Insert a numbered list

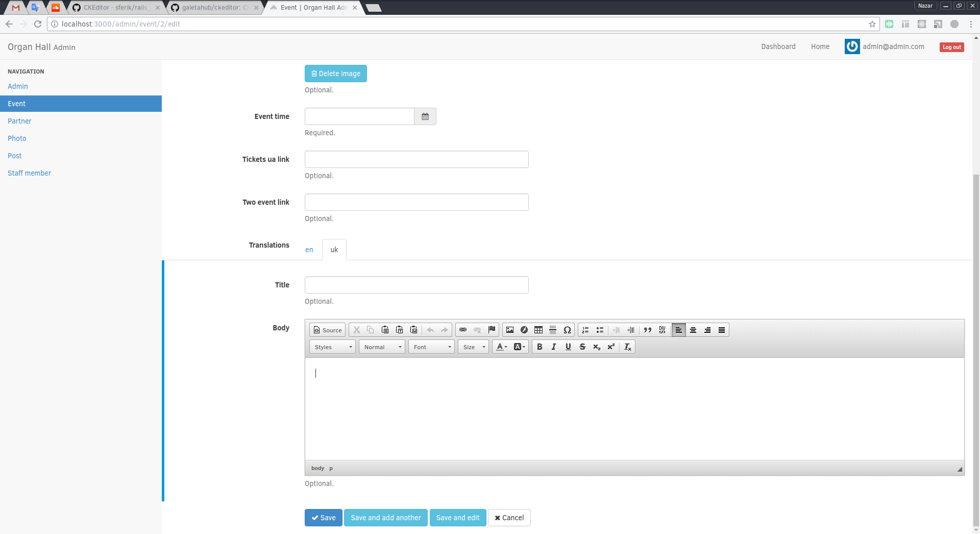[585, 330]
